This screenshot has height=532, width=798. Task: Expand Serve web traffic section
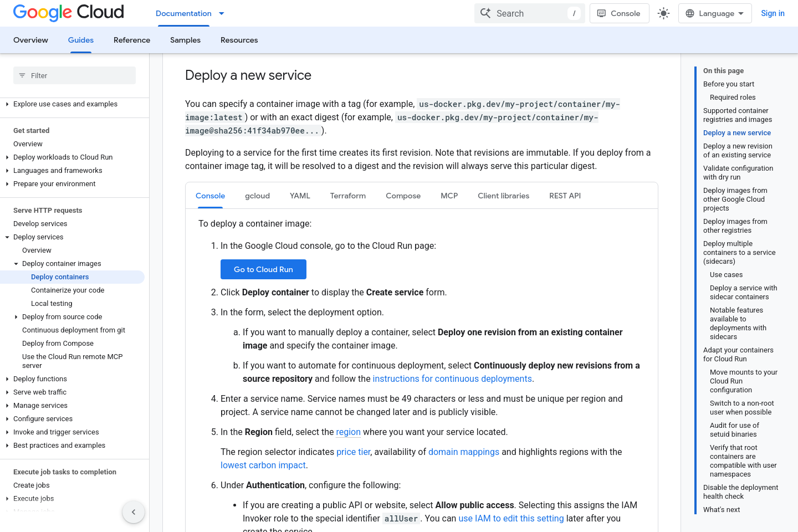7,392
